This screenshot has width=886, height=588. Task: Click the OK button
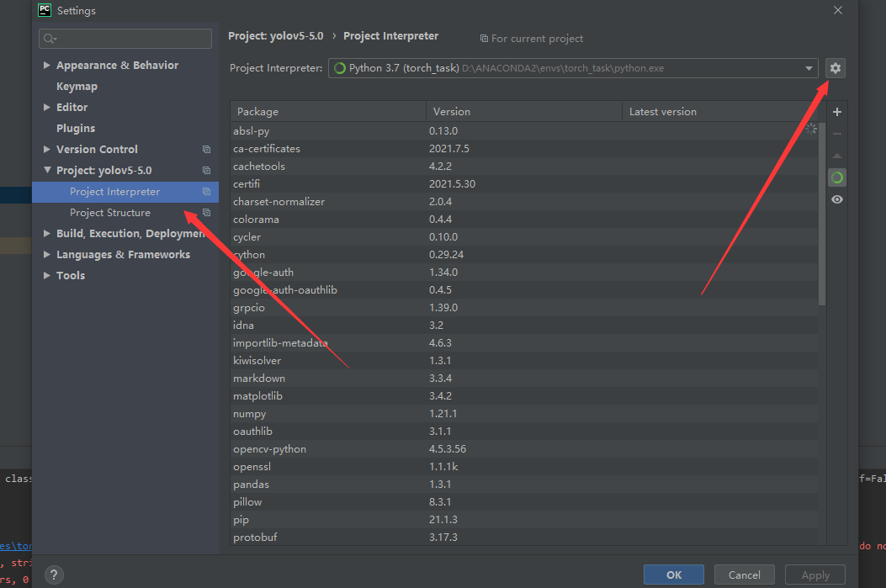[673, 575]
